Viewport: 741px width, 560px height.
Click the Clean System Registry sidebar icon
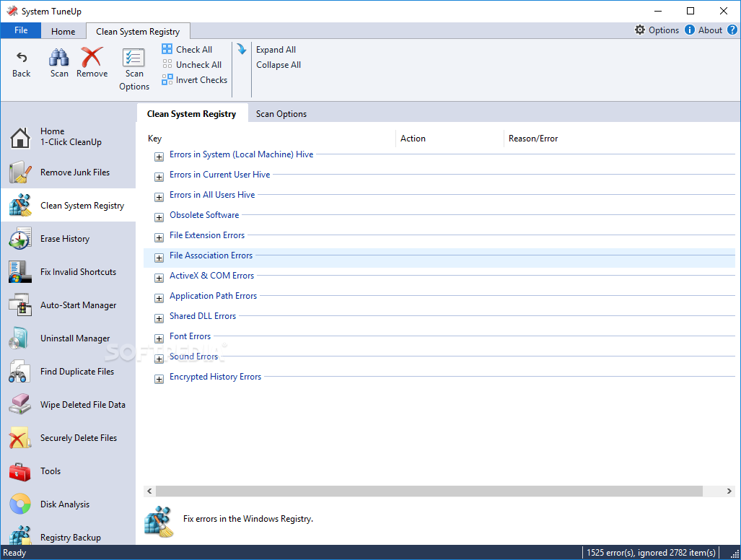(20, 205)
